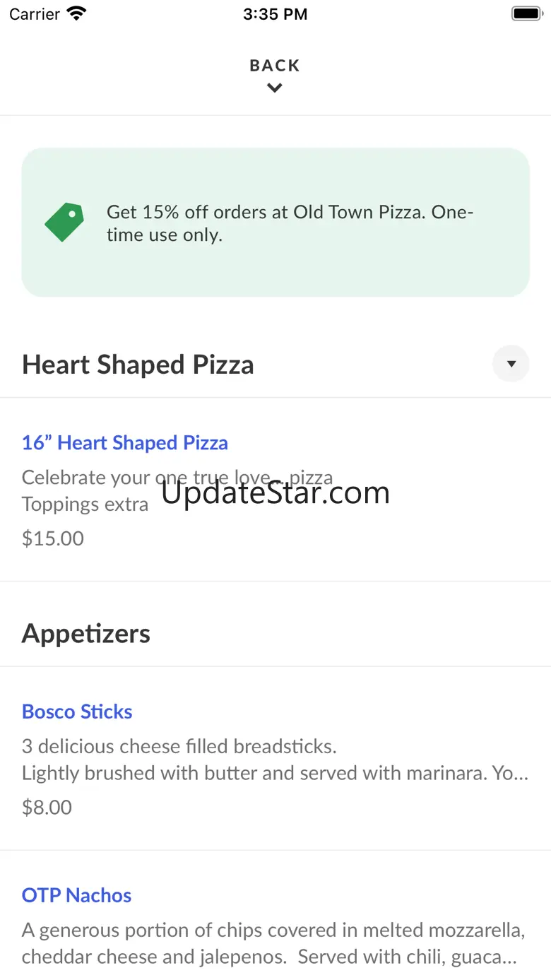
Task: Select the Appetizers section header
Action: point(86,633)
